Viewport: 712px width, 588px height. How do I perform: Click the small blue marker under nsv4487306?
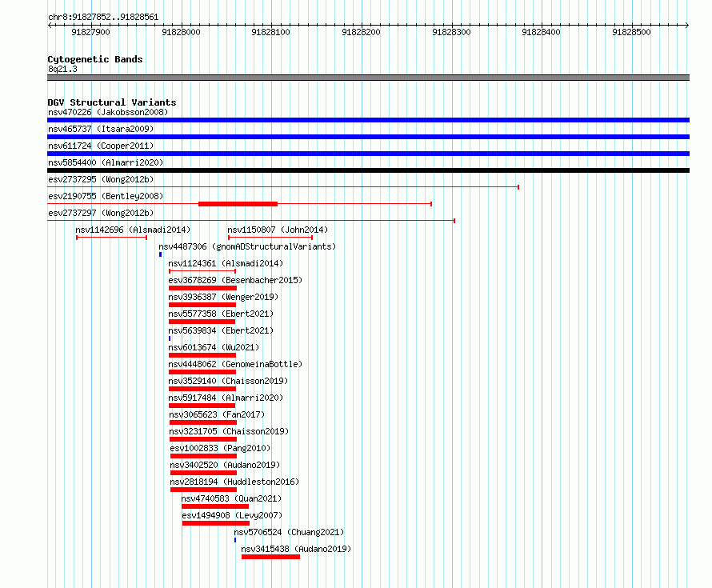coord(160,254)
